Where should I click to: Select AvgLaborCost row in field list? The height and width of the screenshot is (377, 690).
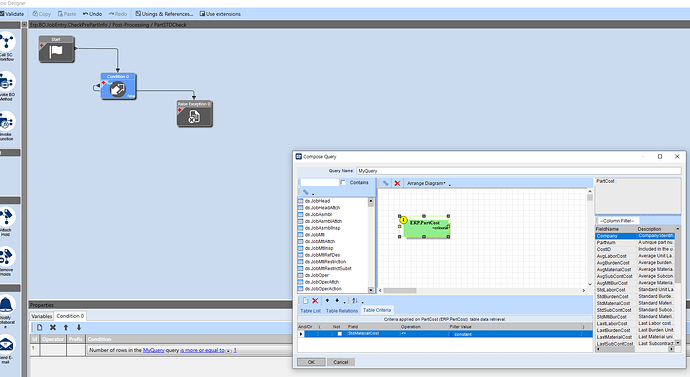pyautogui.click(x=635, y=256)
